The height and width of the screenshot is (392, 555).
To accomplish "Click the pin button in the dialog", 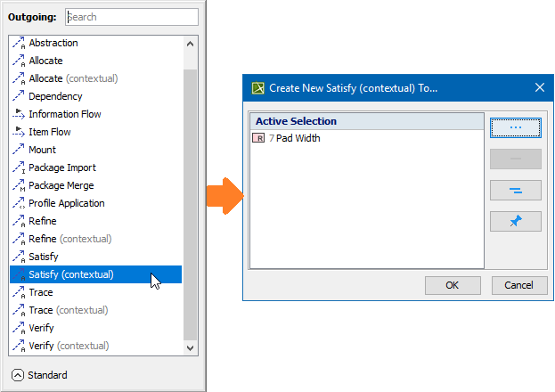I will tap(515, 222).
